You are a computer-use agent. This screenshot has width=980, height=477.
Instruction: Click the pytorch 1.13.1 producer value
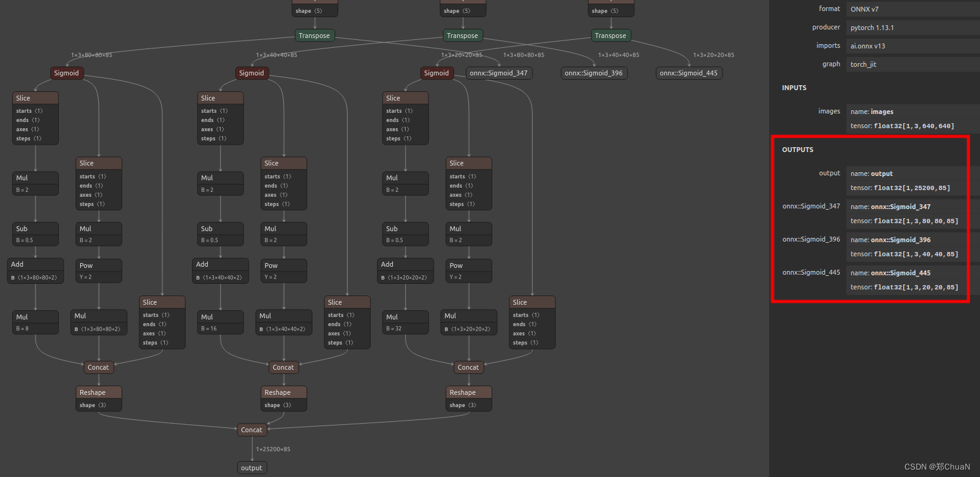912,28
